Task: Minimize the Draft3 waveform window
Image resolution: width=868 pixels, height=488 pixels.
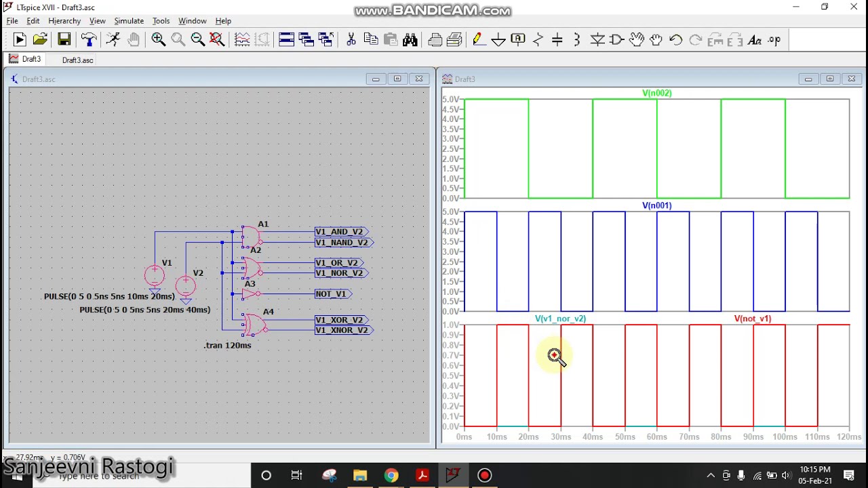Action: pyautogui.click(x=808, y=79)
